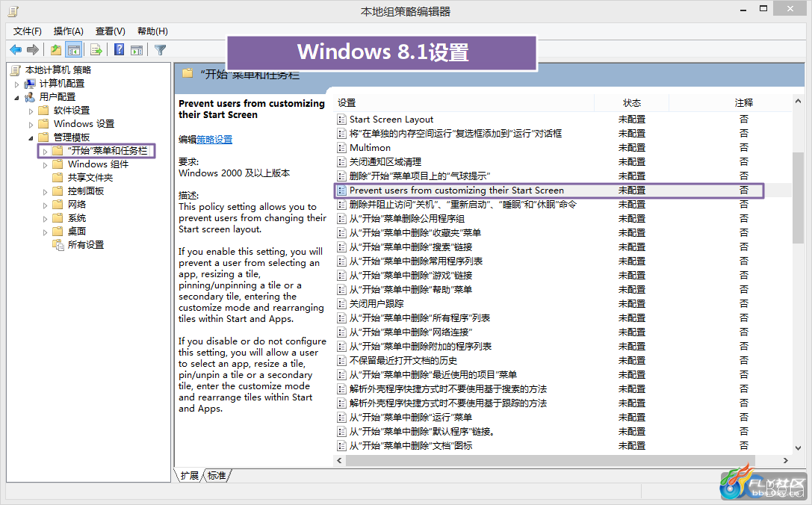Sort by the 设置 column header
Viewport: 812px width, 505px height.
pyautogui.click(x=464, y=102)
